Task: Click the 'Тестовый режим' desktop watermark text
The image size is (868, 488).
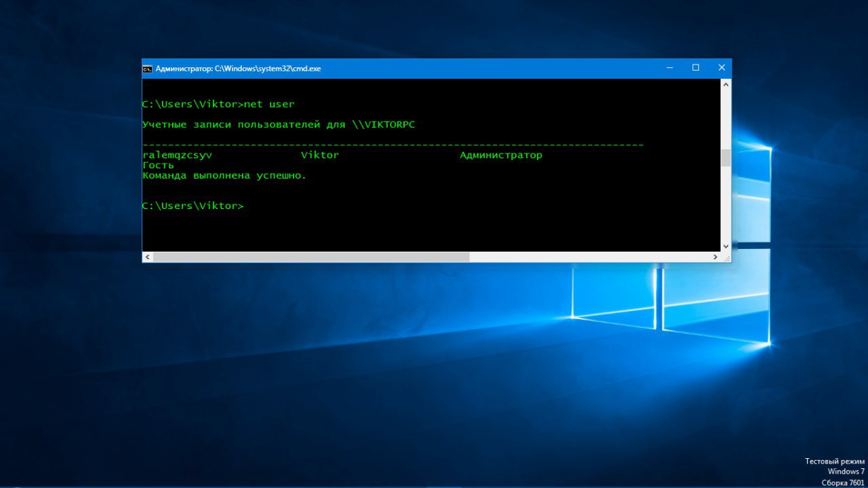Action: tap(835, 462)
